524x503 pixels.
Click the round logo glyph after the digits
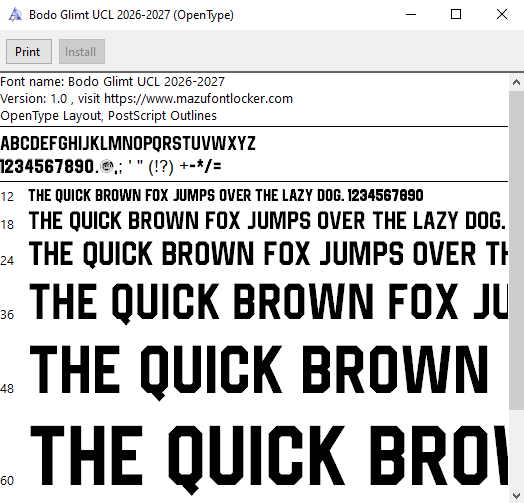point(107,166)
